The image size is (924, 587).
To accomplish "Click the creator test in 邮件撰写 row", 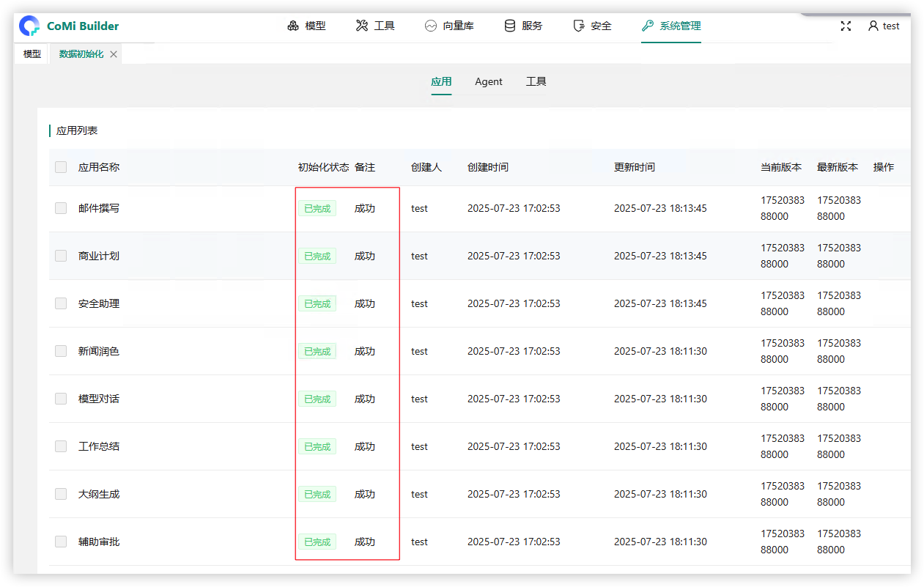I will 419,208.
